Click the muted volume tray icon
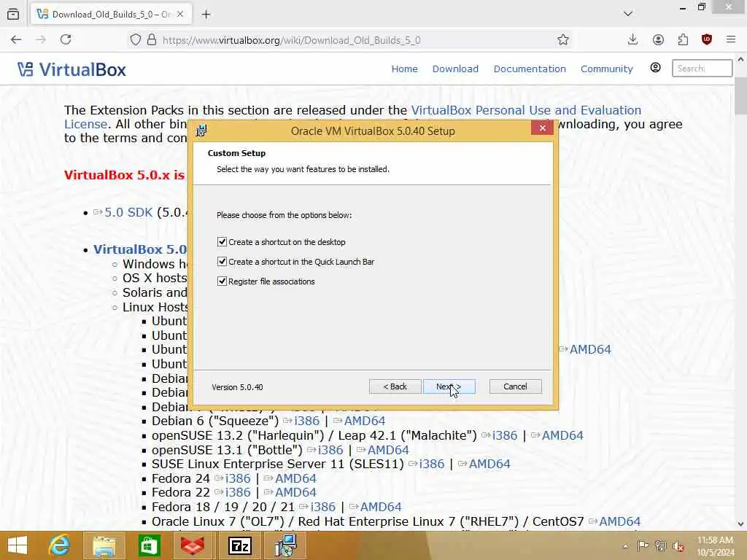This screenshot has width=747, height=560. pyautogui.click(x=678, y=546)
